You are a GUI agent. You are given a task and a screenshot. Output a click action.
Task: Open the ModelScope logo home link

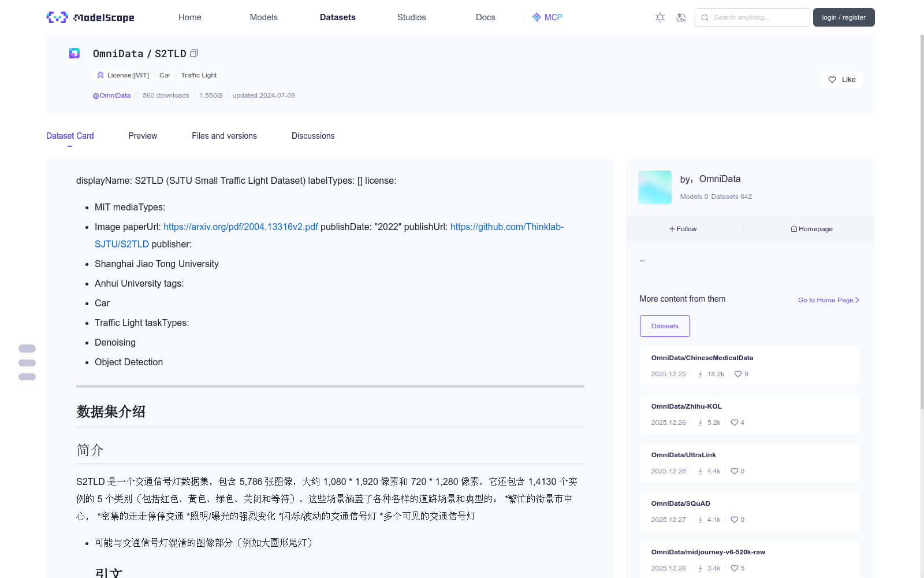tap(90, 17)
